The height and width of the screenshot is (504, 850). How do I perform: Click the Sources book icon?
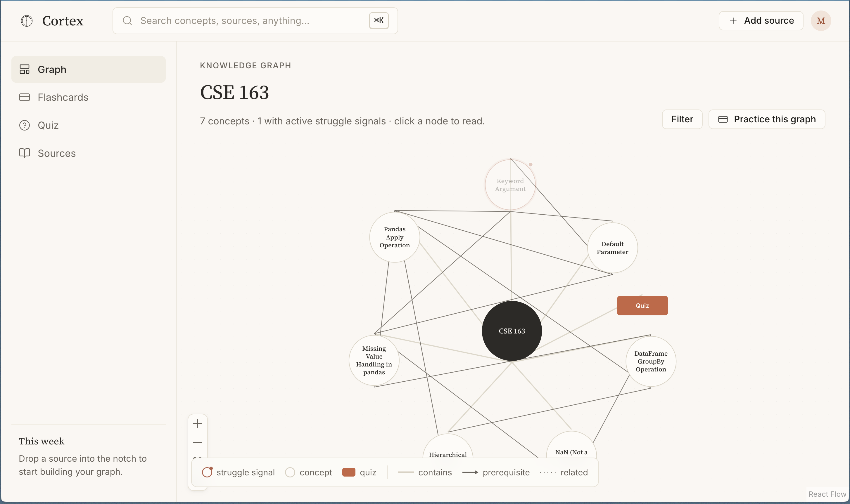(25, 153)
